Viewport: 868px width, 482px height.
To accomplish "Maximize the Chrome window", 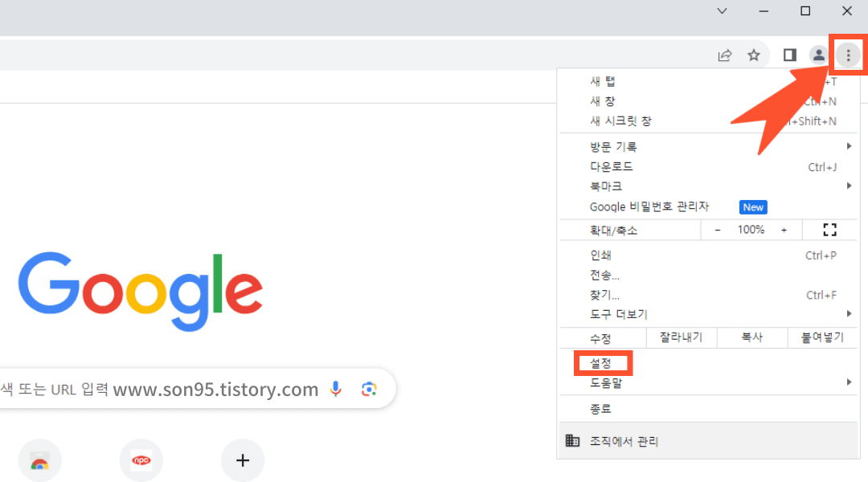I will click(x=805, y=11).
